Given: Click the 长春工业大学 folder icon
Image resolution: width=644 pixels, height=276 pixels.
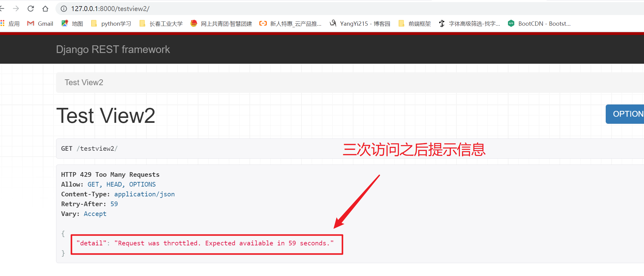Looking at the screenshot, I should point(142,24).
